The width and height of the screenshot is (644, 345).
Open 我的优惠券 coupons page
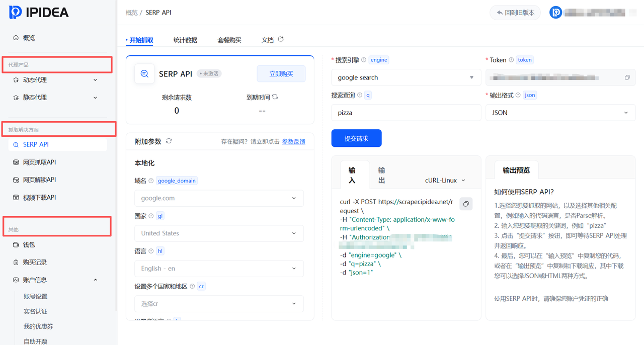38,326
